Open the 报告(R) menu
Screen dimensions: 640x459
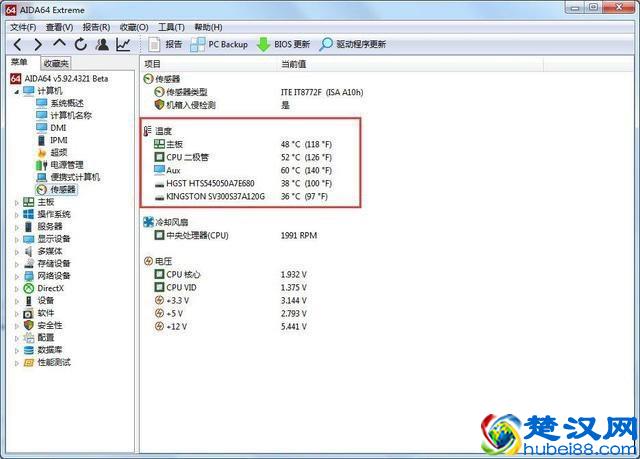pyautogui.click(x=96, y=27)
